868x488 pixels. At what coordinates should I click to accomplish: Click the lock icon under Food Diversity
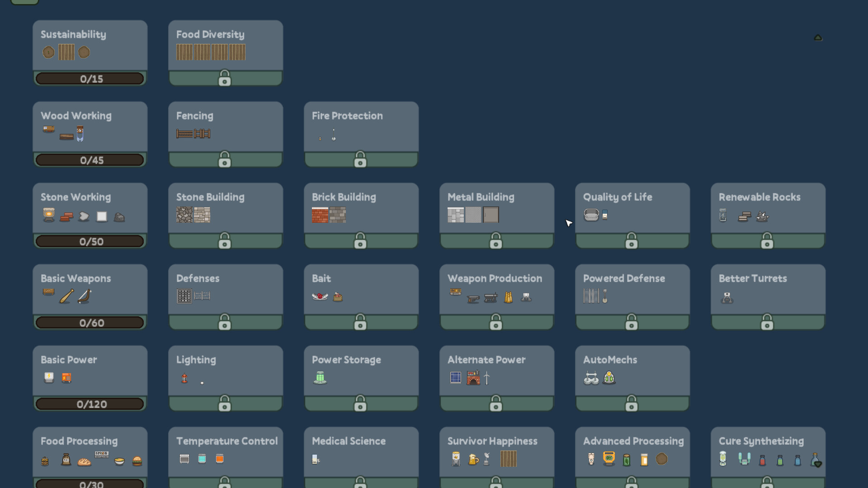pos(225,78)
